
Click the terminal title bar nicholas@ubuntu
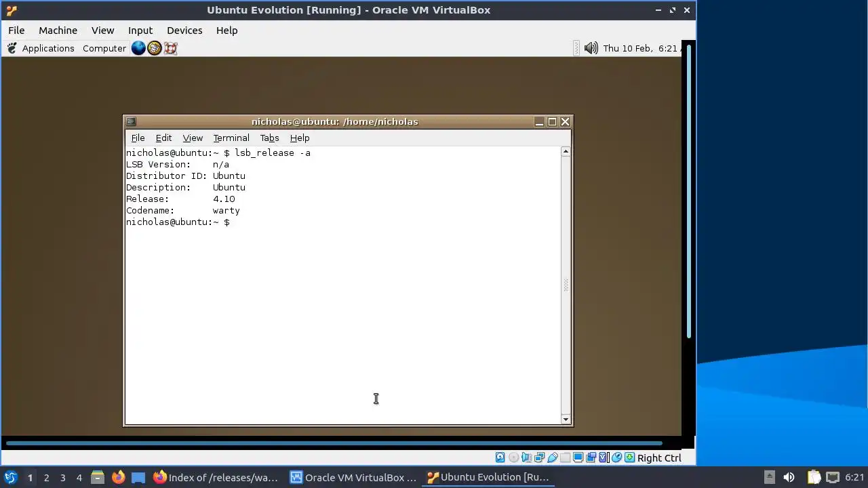334,122
